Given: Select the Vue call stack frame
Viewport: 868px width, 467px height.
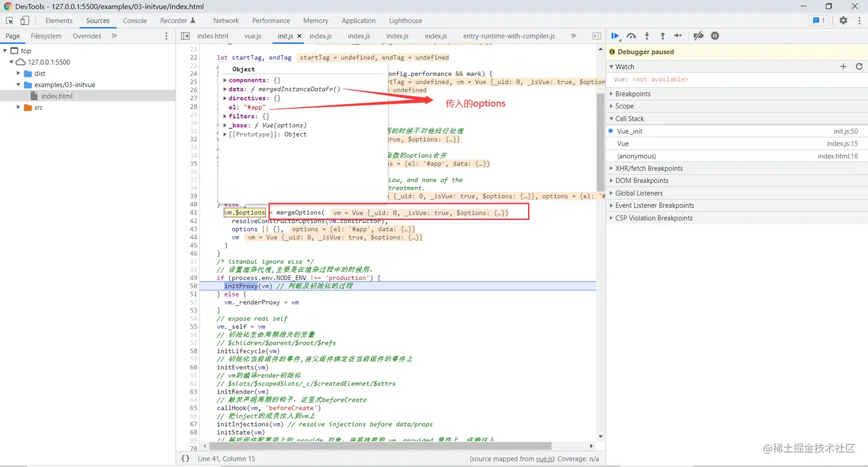Looking at the screenshot, I should (623, 143).
